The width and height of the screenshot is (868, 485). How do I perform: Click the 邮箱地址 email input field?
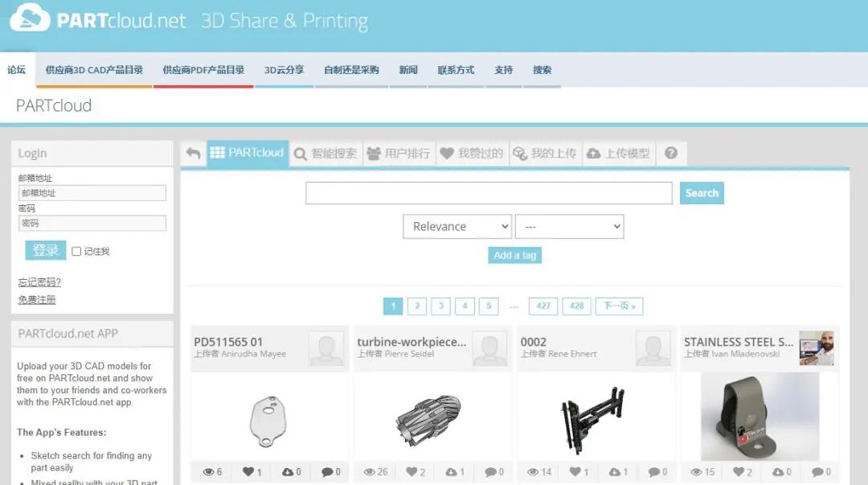[92, 193]
